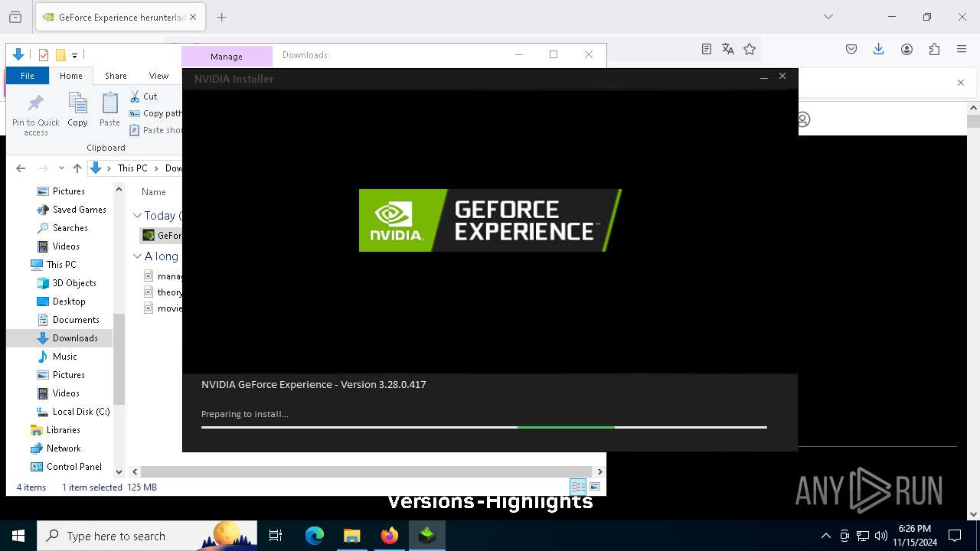Click the Save to Pocket icon
The height and width of the screenshot is (551, 980).
851,49
